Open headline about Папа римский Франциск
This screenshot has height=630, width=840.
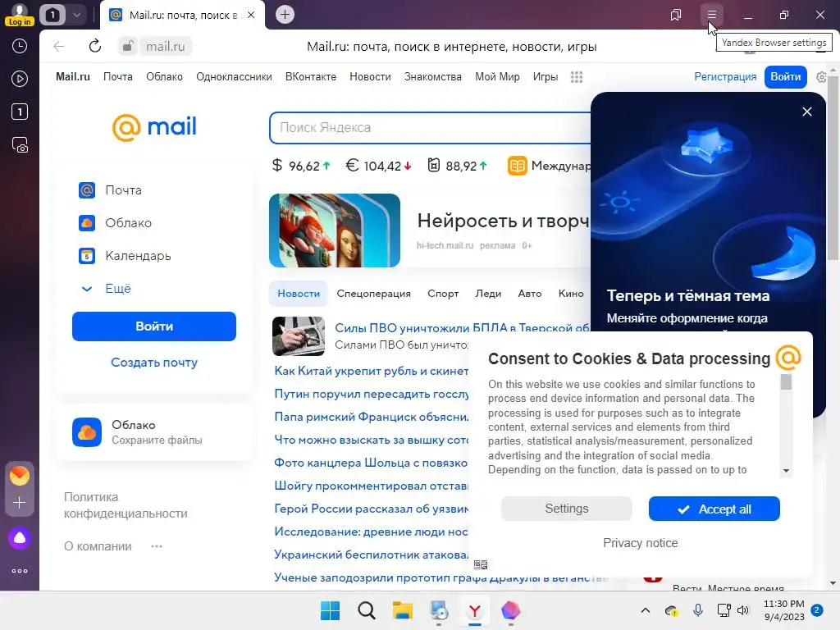click(372, 417)
